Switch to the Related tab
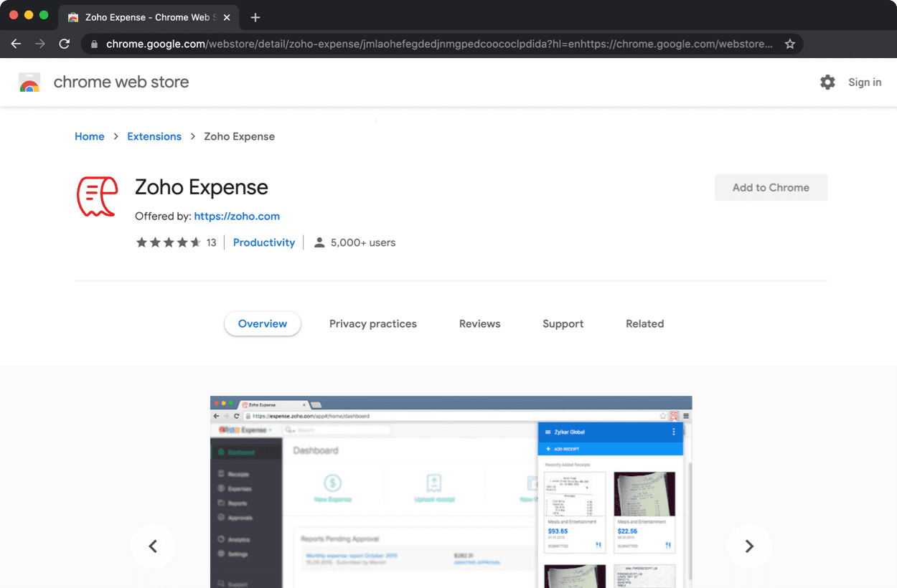This screenshot has height=588, width=897. 644,323
